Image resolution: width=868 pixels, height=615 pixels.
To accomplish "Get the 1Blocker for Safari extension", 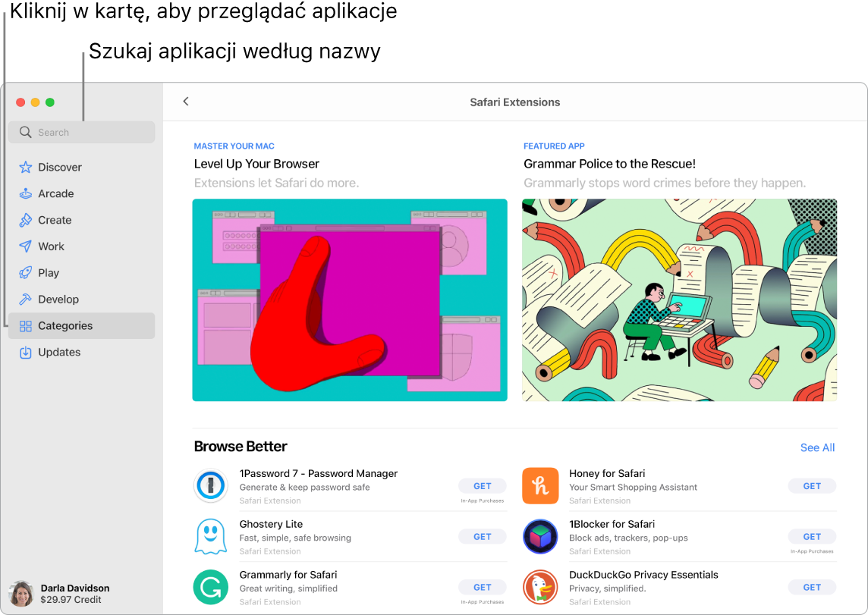I will tap(812, 536).
